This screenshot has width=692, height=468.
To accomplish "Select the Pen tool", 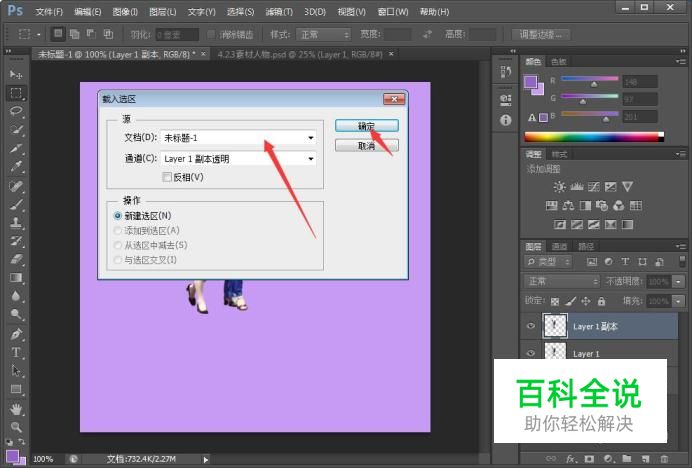I will (16, 333).
